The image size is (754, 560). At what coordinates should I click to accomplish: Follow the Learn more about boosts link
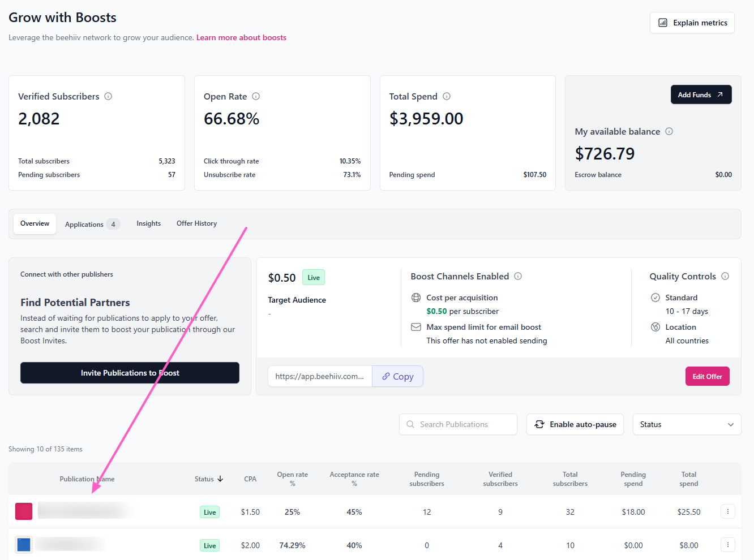241,37
